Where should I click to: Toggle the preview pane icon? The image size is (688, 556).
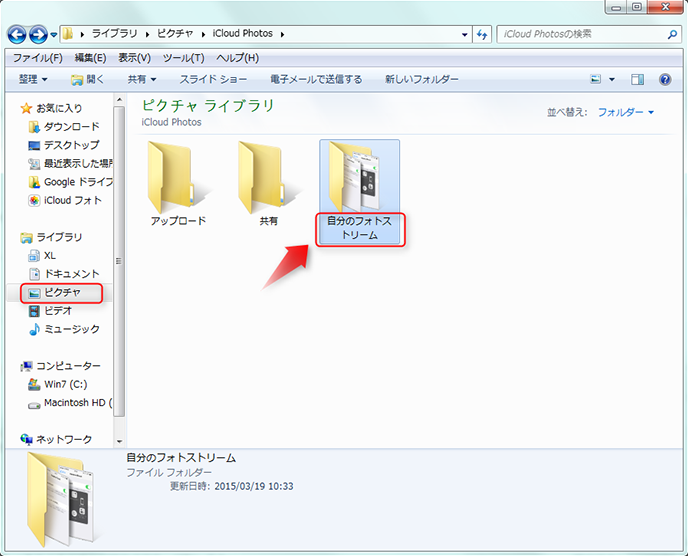coord(638,79)
